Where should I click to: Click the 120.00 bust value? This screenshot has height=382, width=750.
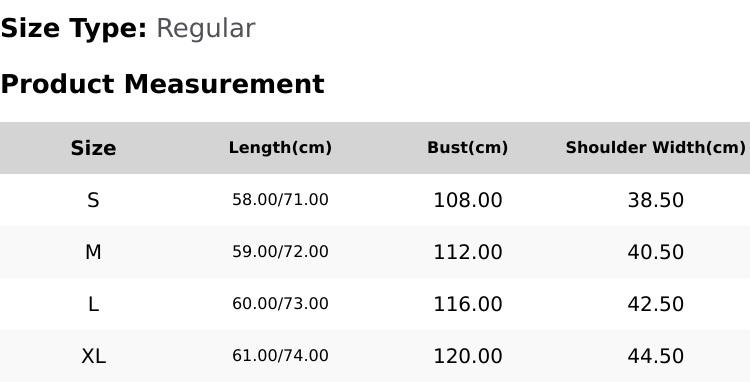(467, 356)
